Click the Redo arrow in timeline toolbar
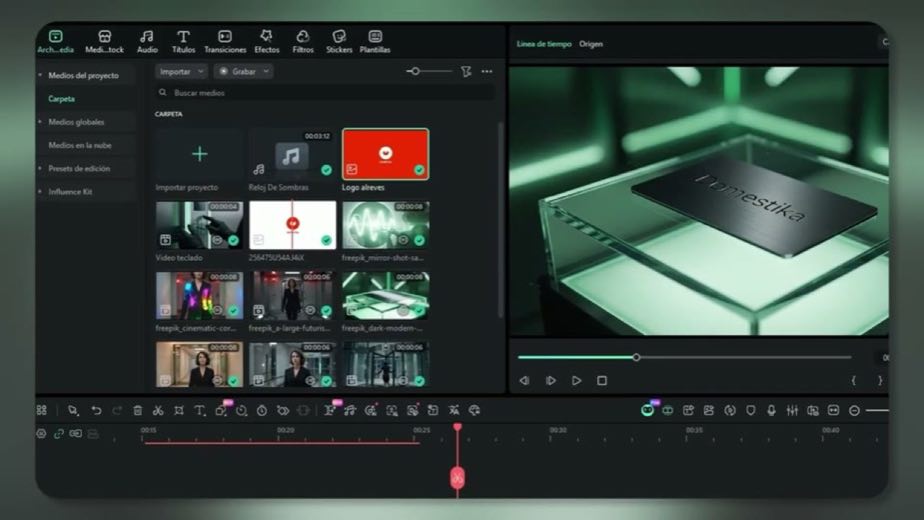This screenshot has height=520, width=924. point(117,410)
